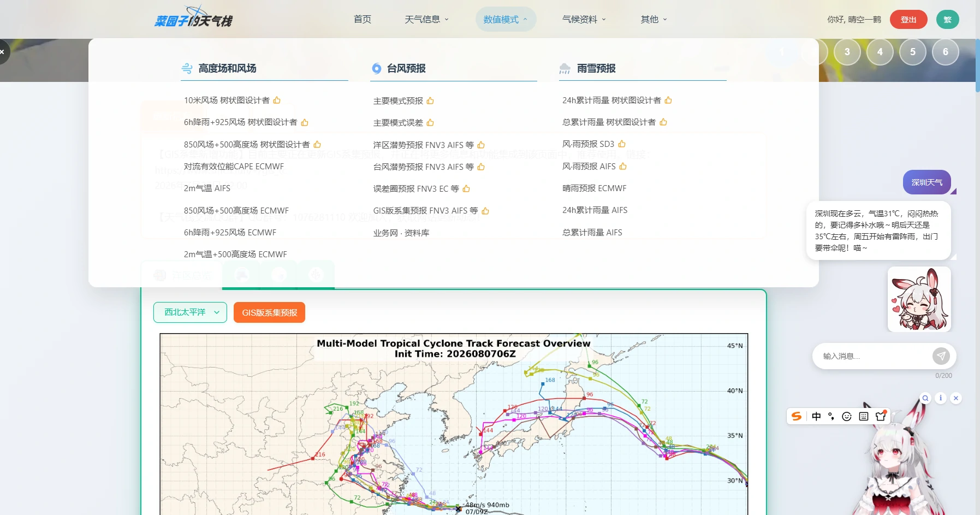980x515 pixels.
Task: Click thumbs-up icon beside 主要模式误差
Action: [430, 122]
